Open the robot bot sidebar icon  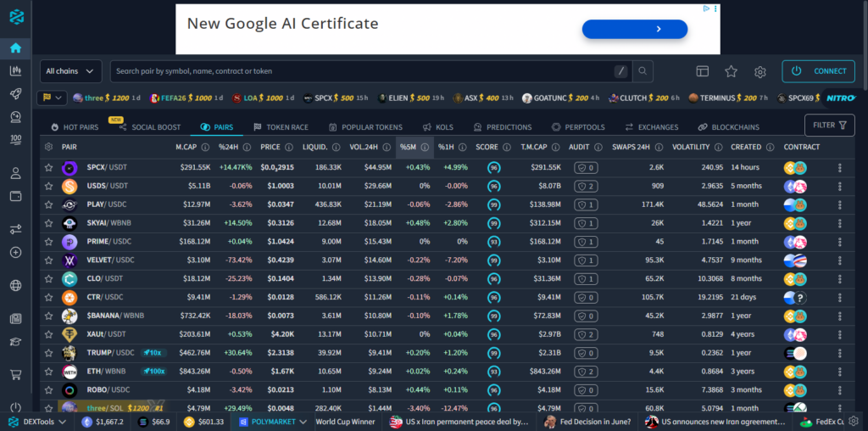15,116
